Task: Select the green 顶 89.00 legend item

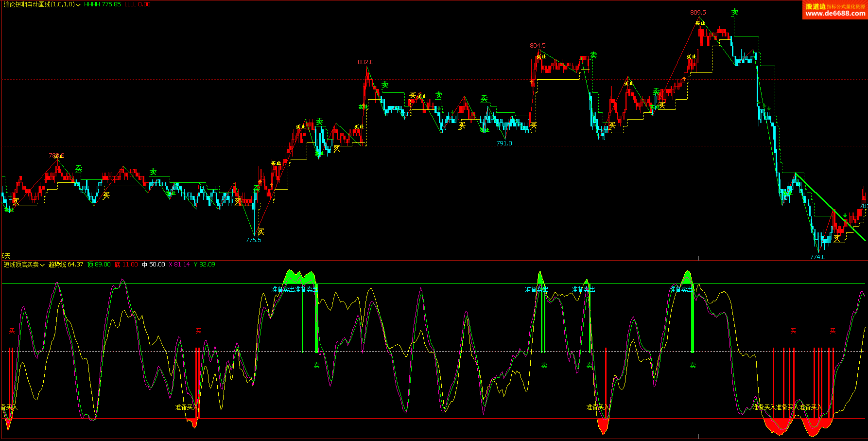Action: 99,265
